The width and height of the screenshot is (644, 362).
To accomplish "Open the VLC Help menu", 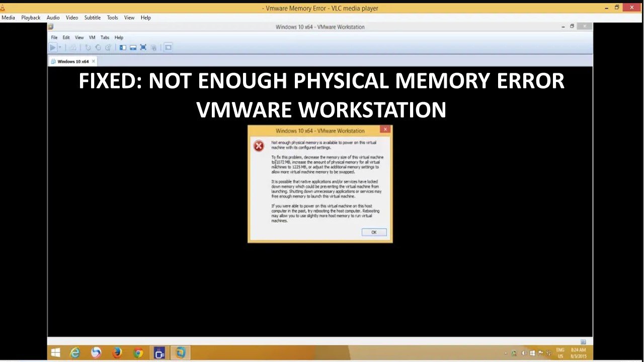I will coord(146,18).
